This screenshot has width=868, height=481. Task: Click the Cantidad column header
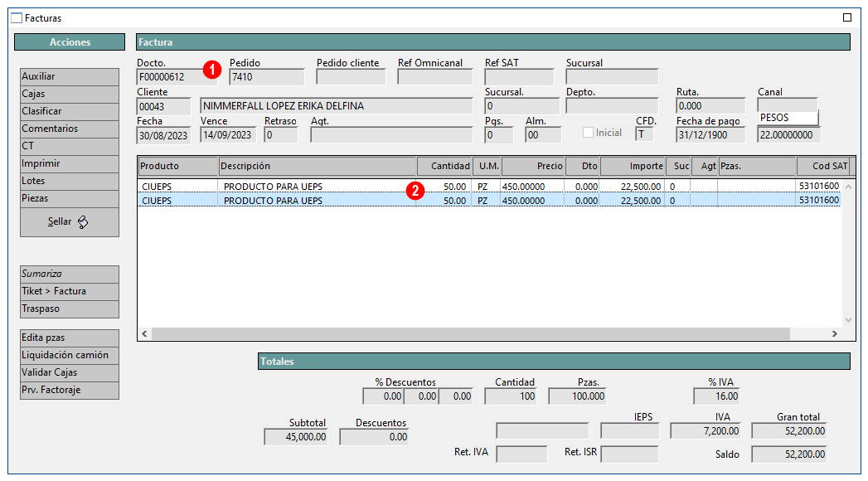click(x=444, y=166)
